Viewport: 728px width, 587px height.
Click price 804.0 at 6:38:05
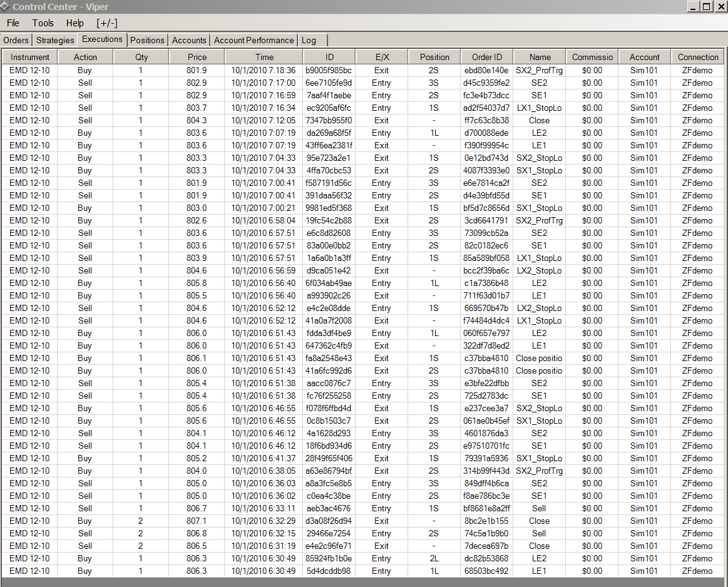(197, 471)
